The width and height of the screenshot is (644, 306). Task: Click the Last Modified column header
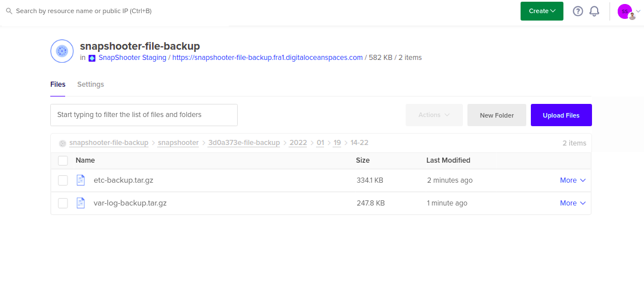tap(448, 160)
